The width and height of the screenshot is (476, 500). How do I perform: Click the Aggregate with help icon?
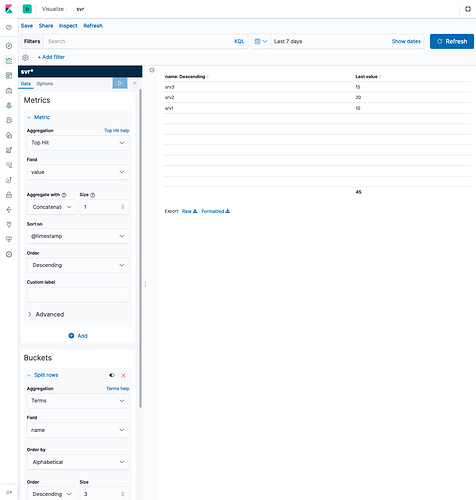(64, 195)
